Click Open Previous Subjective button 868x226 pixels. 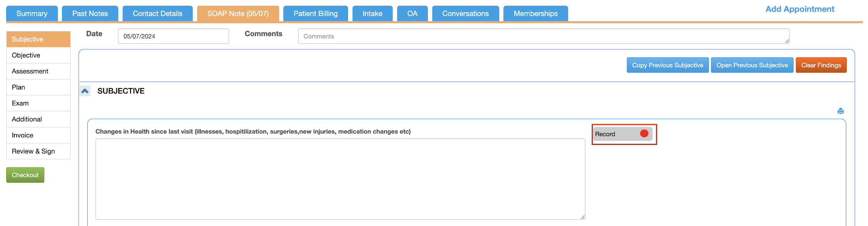tap(752, 65)
